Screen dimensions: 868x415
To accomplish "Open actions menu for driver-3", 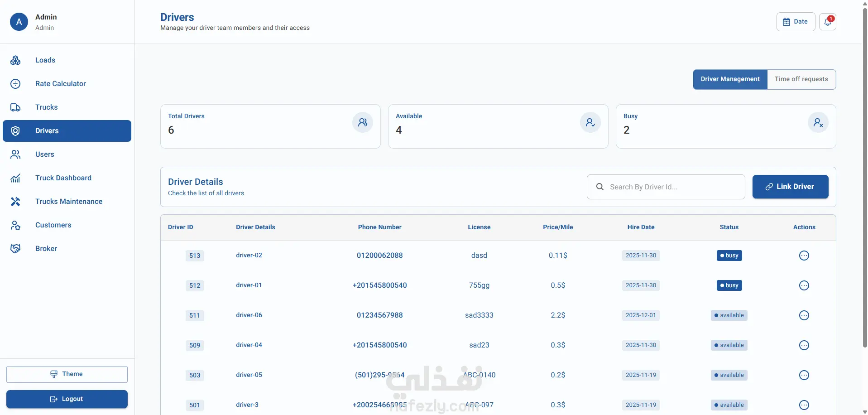I will (804, 405).
